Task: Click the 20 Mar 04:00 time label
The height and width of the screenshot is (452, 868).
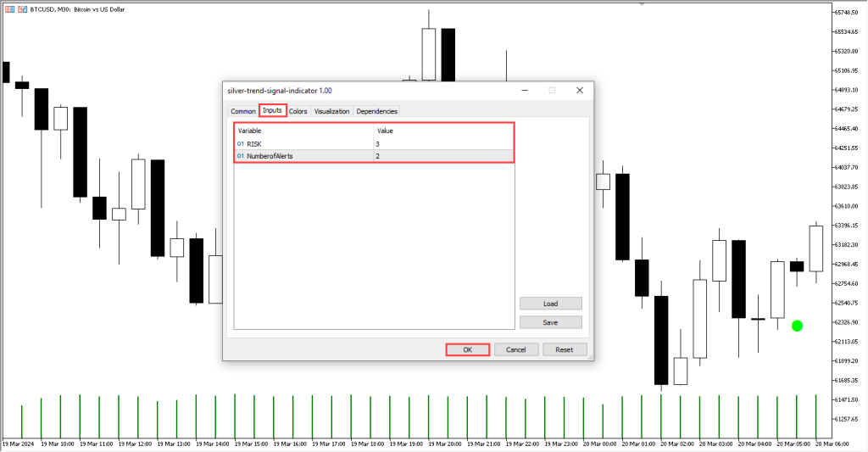Action: [754, 444]
